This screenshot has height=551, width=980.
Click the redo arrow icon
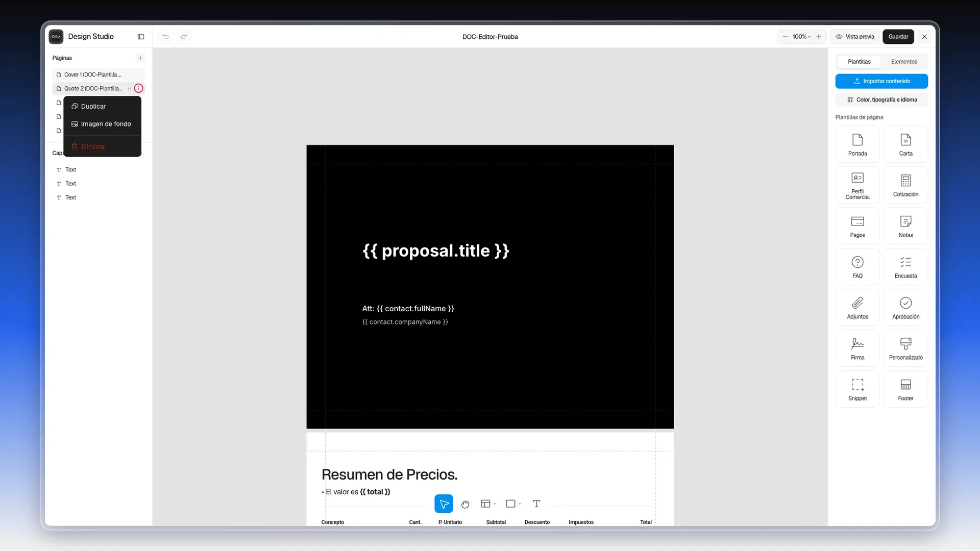point(184,37)
